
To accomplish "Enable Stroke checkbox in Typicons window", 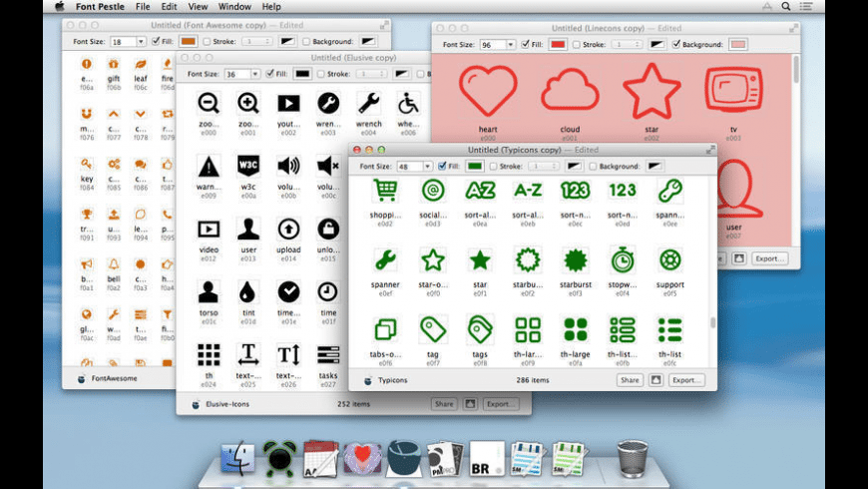I will pyautogui.click(x=492, y=166).
